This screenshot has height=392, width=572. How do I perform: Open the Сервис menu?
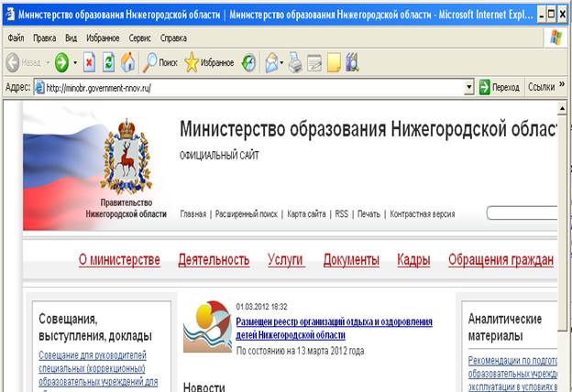click(x=139, y=38)
